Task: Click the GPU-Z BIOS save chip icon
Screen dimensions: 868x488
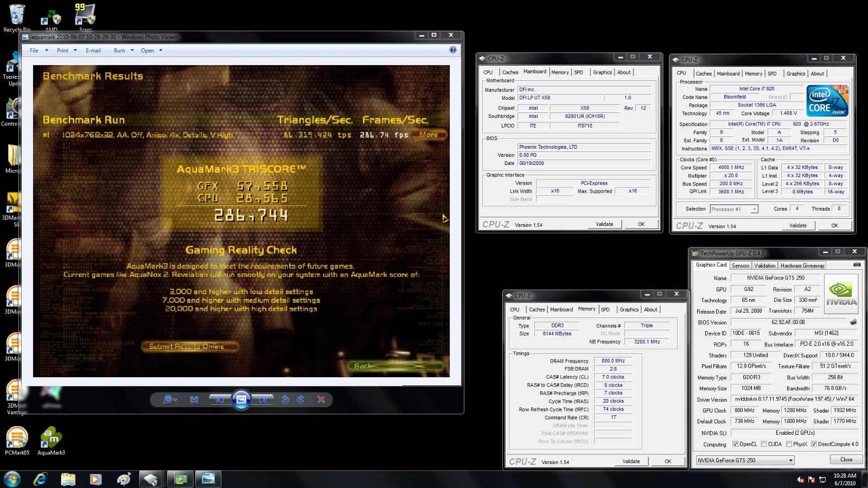Action: tap(853, 322)
